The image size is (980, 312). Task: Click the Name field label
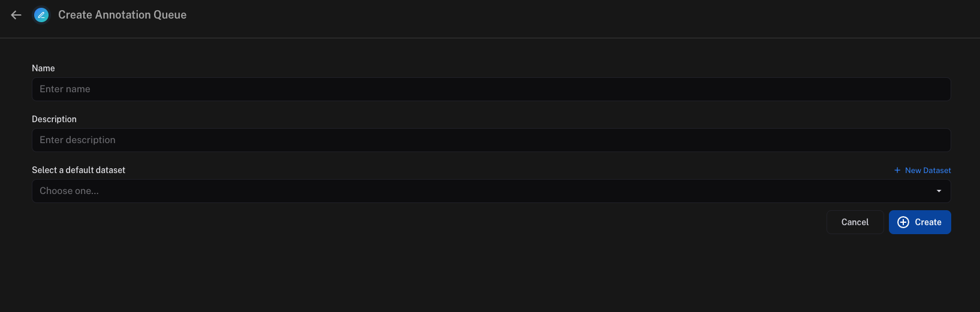click(43, 68)
